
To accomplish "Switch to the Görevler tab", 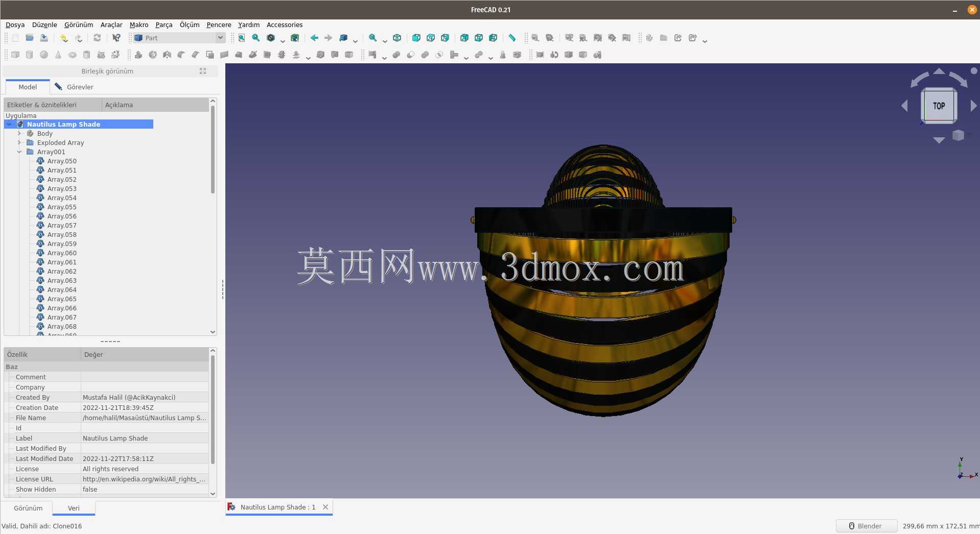I will pyautogui.click(x=74, y=87).
